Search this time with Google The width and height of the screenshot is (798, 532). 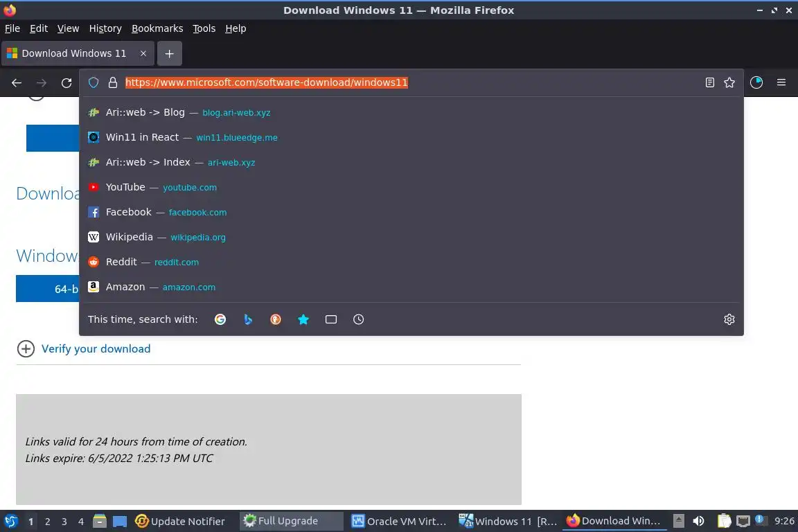coord(220,319)
